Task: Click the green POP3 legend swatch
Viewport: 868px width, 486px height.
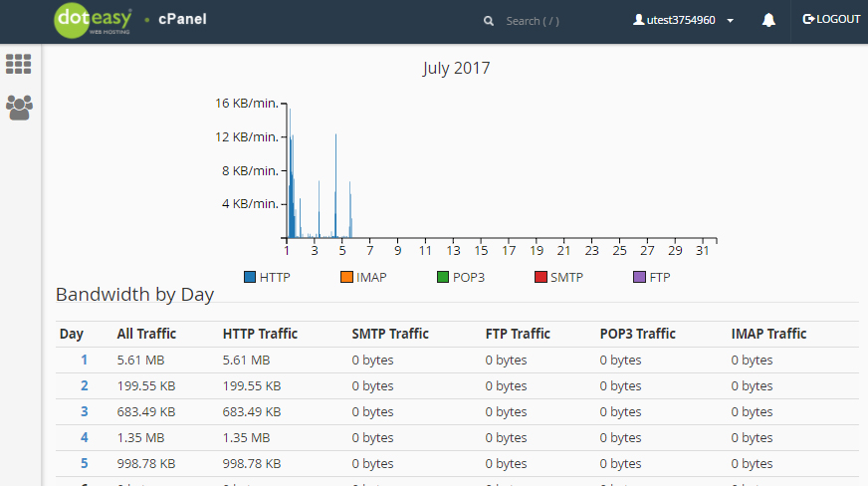Action: pyautogui.click(x=443, y=277)
